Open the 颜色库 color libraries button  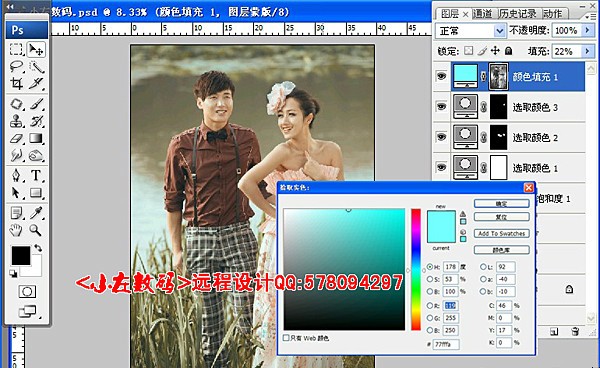(501, 250)
